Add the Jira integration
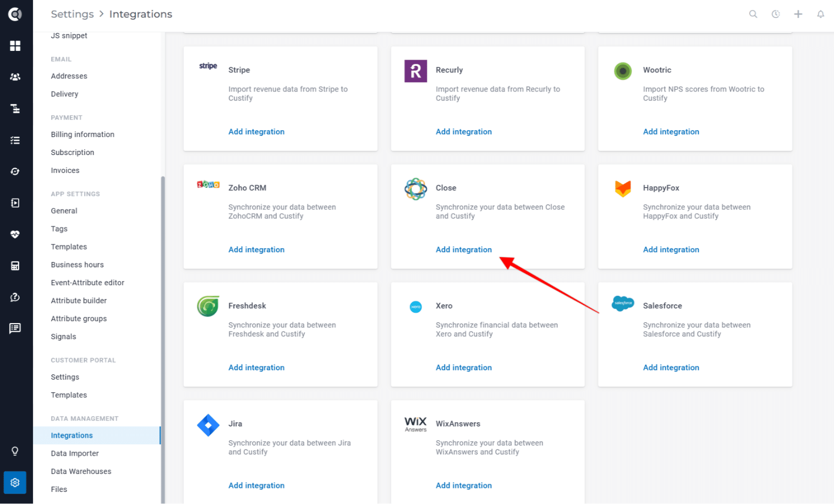834x504 pixels. point(256,486)
